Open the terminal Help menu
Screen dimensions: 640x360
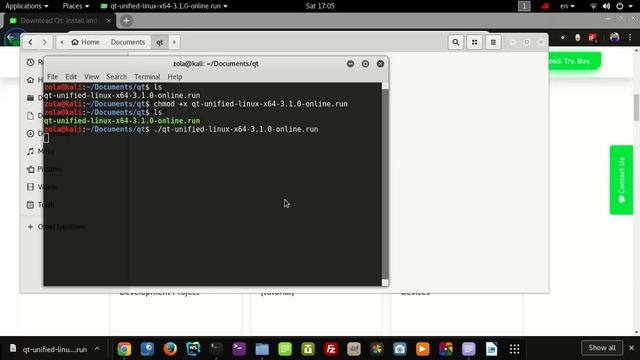(x=175, y=77)
